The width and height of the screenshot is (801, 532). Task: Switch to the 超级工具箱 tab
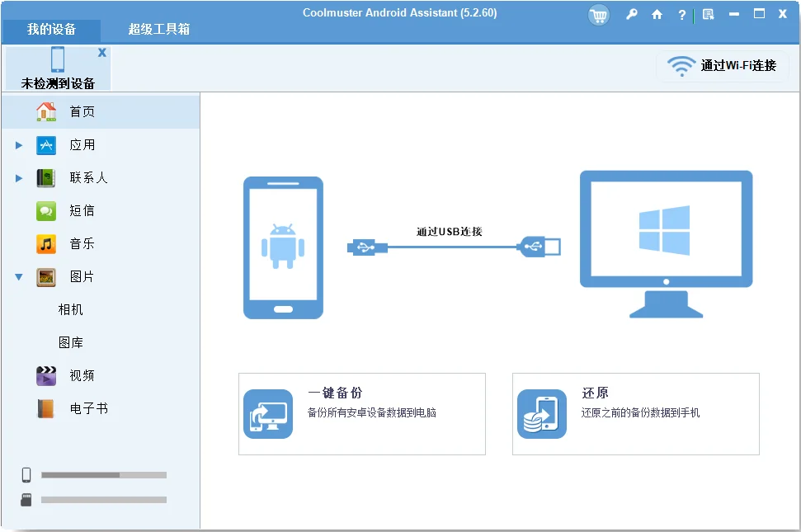159,30
